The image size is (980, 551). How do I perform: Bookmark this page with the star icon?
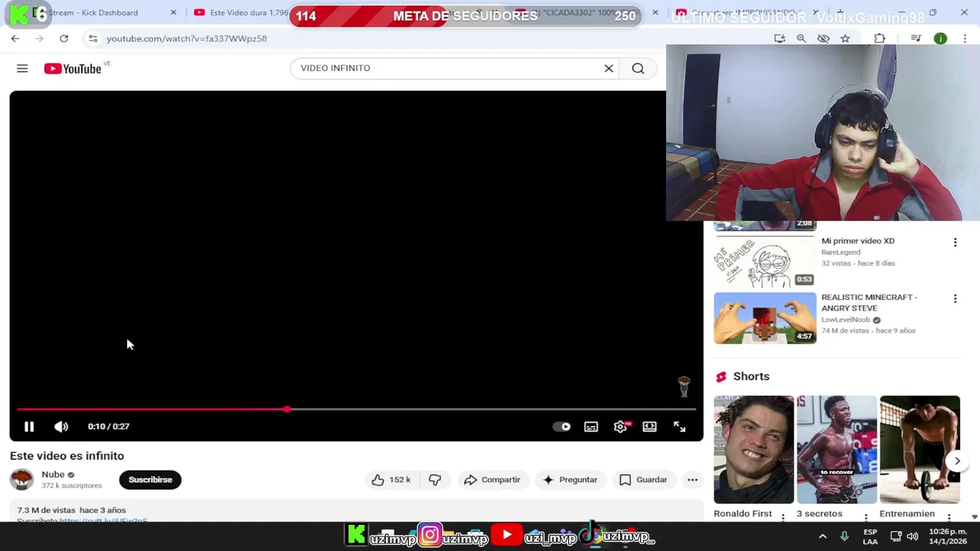pos(845,38)
